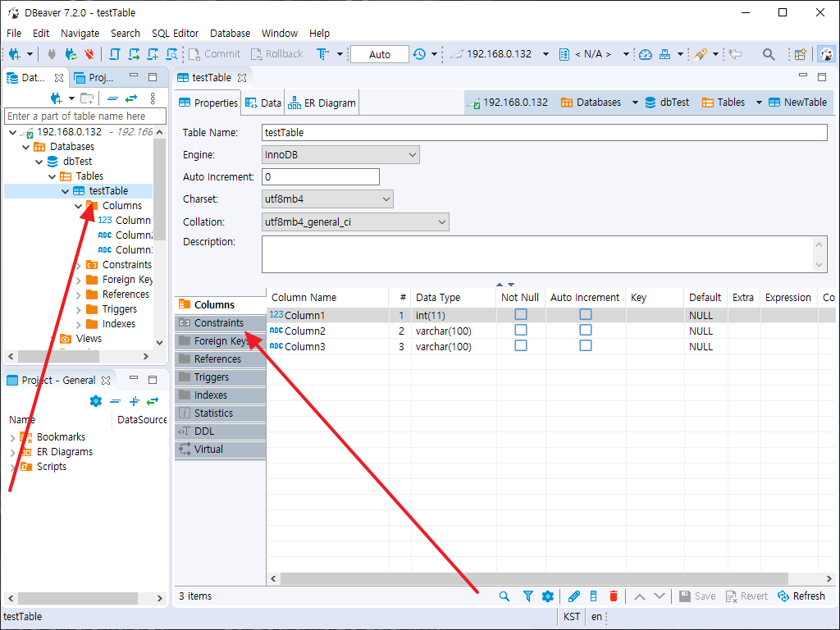Click the Table Name input field
Viewport: 840px width, 630px height.
pyautogui.click(x=545, y=132)
